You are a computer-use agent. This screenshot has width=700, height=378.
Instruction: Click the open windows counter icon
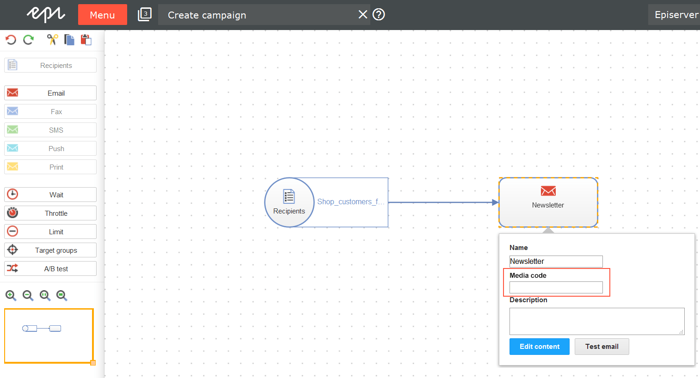[145, 14]
